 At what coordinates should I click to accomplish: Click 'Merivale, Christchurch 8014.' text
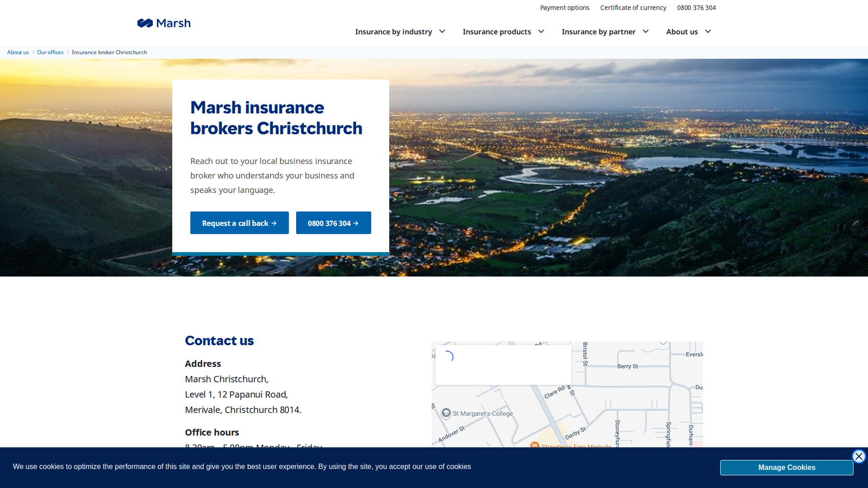click(x=243, y=410)
